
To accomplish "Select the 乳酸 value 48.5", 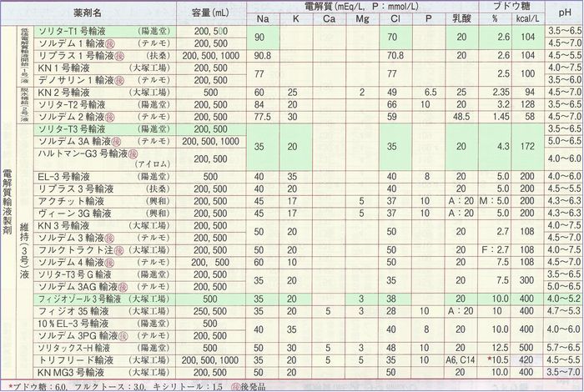I will point(461,117).
